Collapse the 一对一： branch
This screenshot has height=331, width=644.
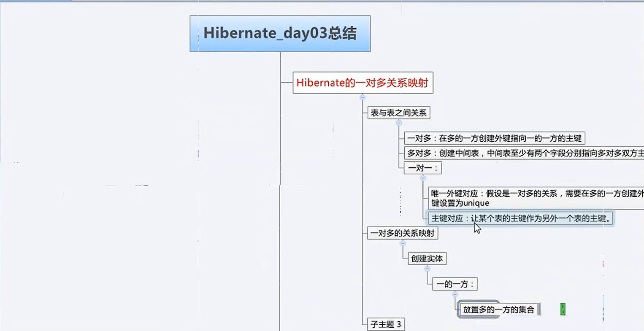click(x=423, y=178)
